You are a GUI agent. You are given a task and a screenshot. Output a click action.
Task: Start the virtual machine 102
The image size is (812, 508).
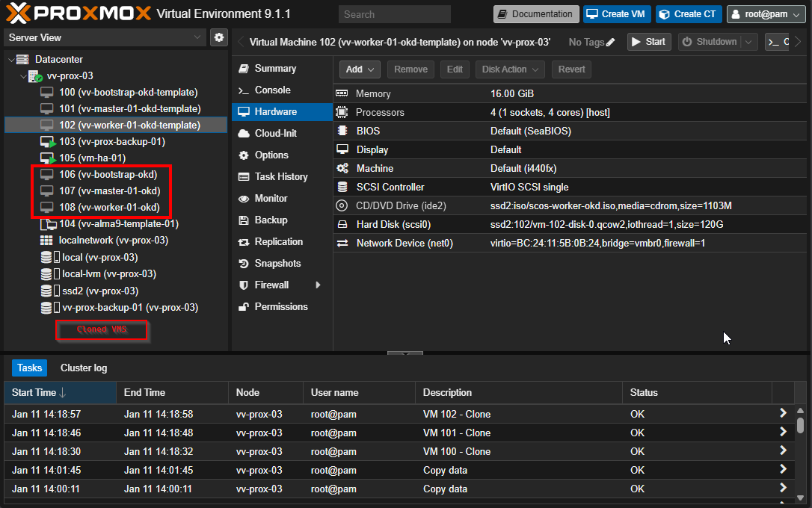(648, 42)
